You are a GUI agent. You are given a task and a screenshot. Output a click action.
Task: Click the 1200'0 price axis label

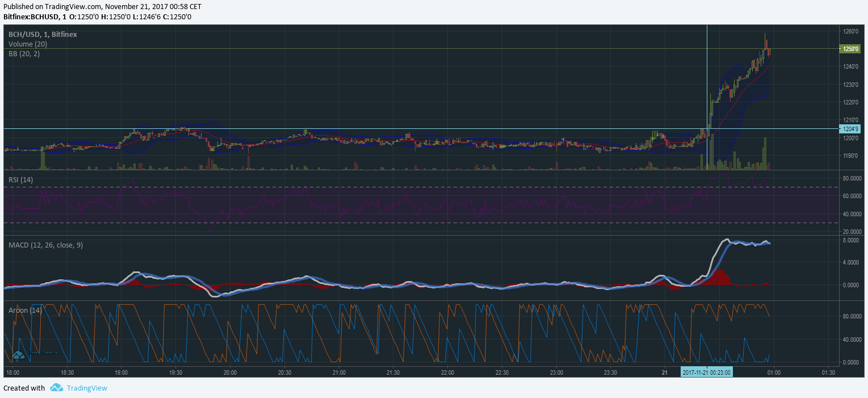(x=850, y=138)
